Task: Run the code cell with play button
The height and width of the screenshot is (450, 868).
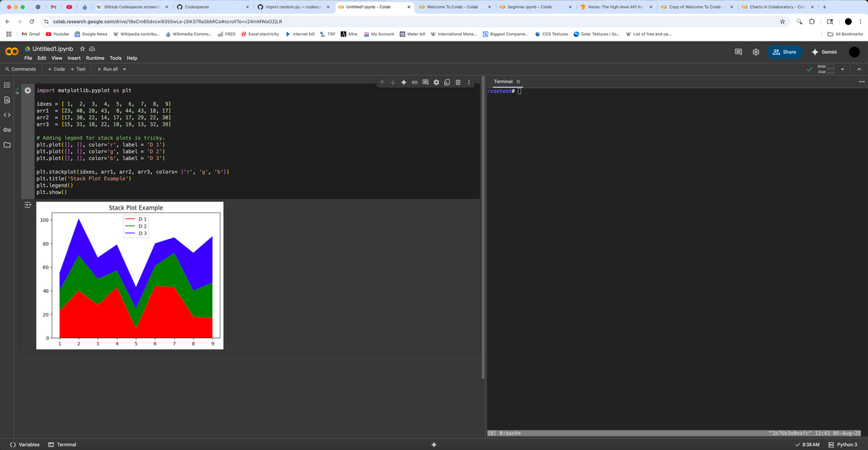Action: [28, 90]
